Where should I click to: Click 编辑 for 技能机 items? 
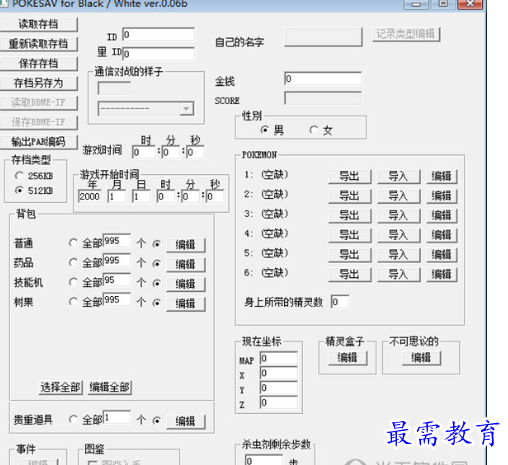click(186, 284)
